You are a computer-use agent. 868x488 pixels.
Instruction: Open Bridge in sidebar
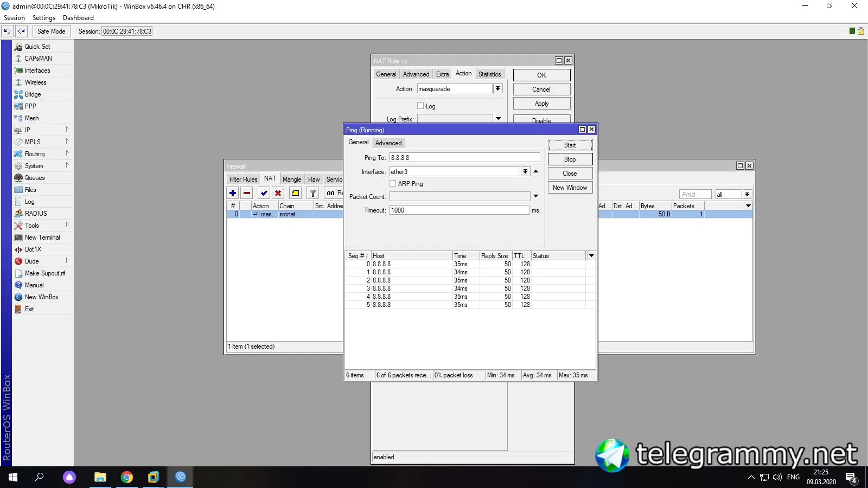(x=33, y=94)
